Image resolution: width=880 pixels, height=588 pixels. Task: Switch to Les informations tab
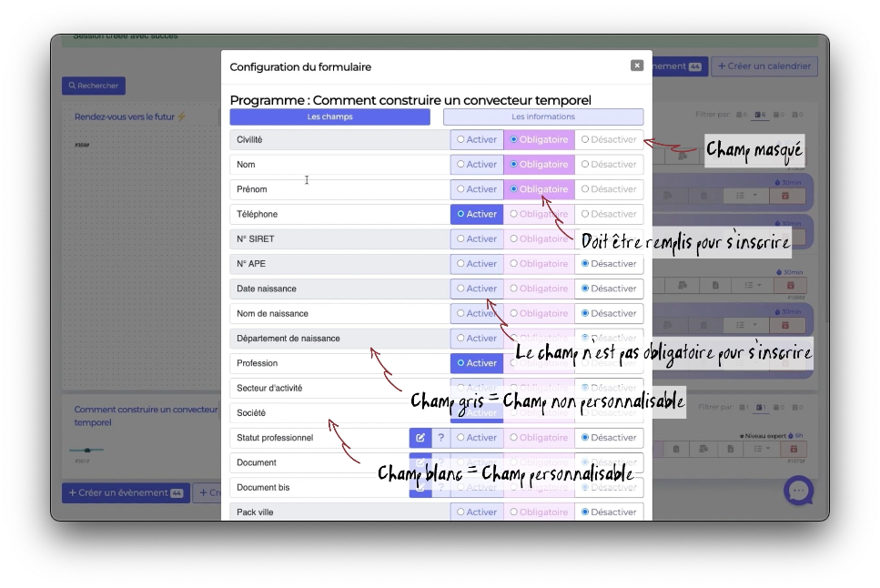[542, 117]
